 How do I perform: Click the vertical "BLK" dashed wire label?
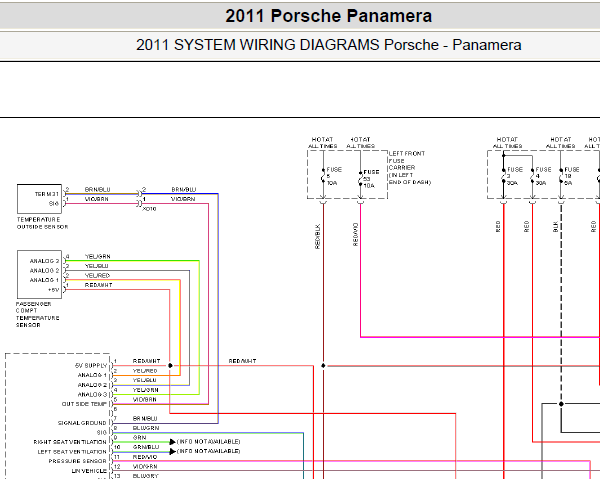tap(556, 226)
